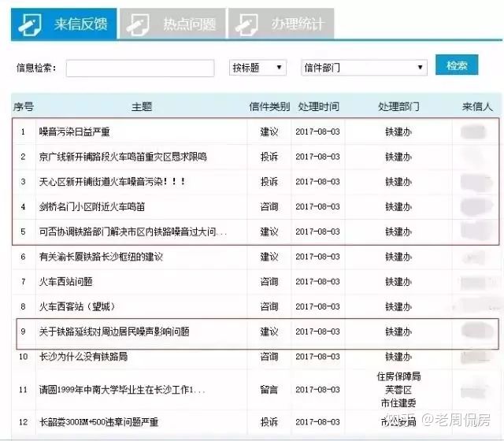This screenshot has width=504, height=441.
Task: Select the 来信反馈 tab
Action: 64,24
